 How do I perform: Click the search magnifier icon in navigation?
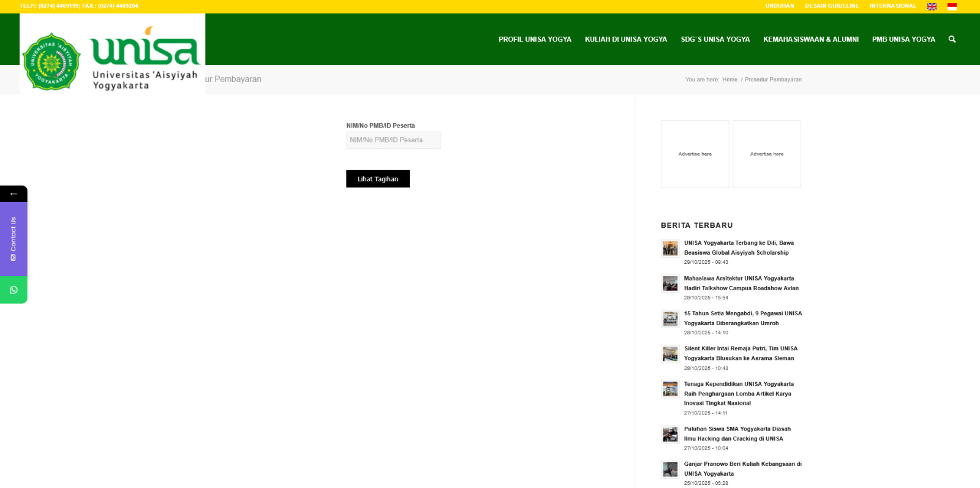[x=952, y=39]
